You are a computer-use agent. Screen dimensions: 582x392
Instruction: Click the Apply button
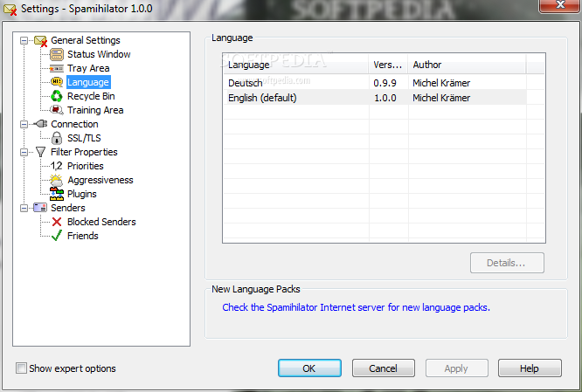tap(456, 368)
